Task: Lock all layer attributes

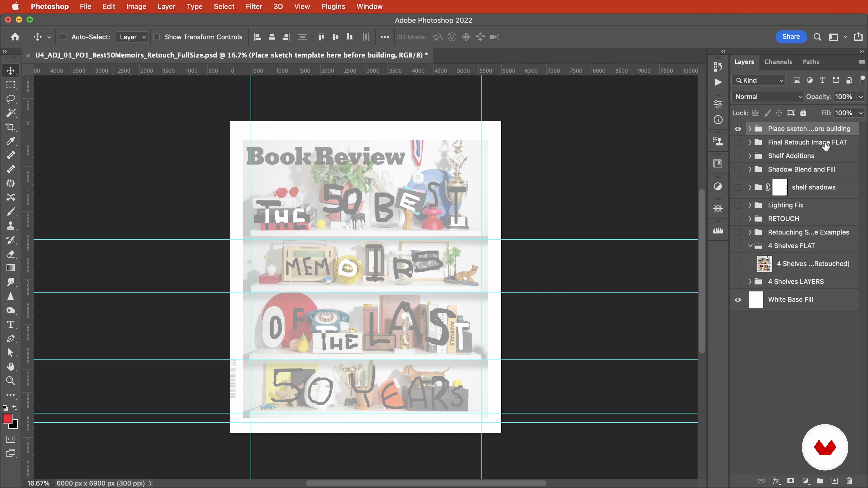Action: coord(803,113)
